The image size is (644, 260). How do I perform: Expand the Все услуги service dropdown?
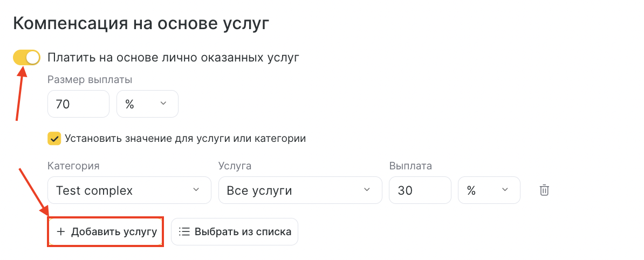(x=300, y=190)
